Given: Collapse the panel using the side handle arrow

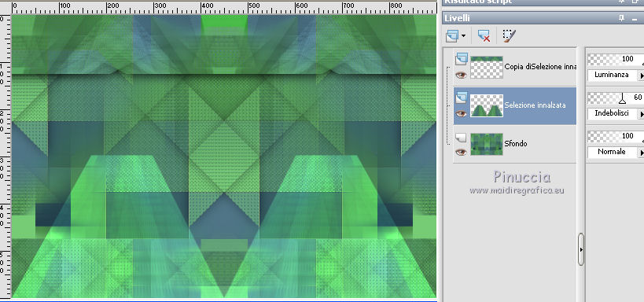Looking at the screenshot, I should tap(581, 249).
